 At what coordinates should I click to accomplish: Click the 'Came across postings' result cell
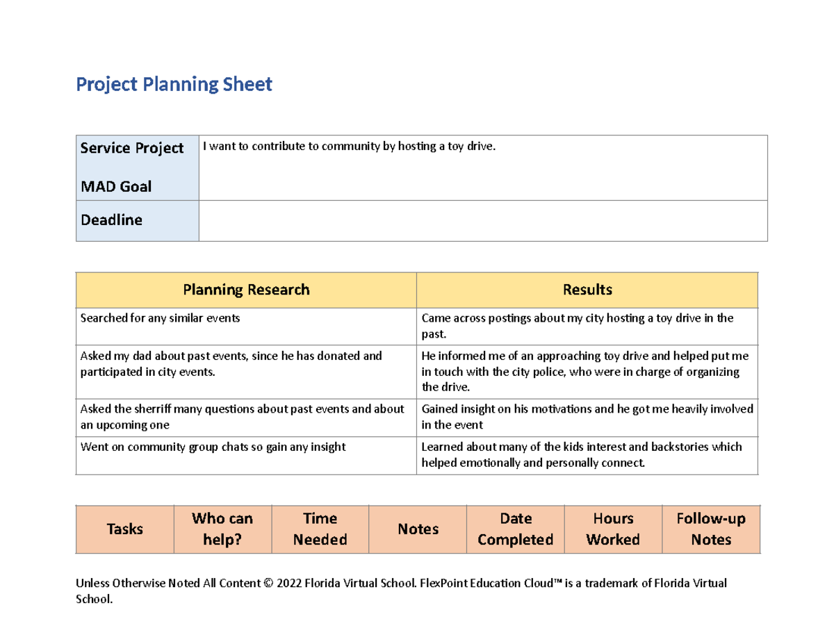point(587,327)
